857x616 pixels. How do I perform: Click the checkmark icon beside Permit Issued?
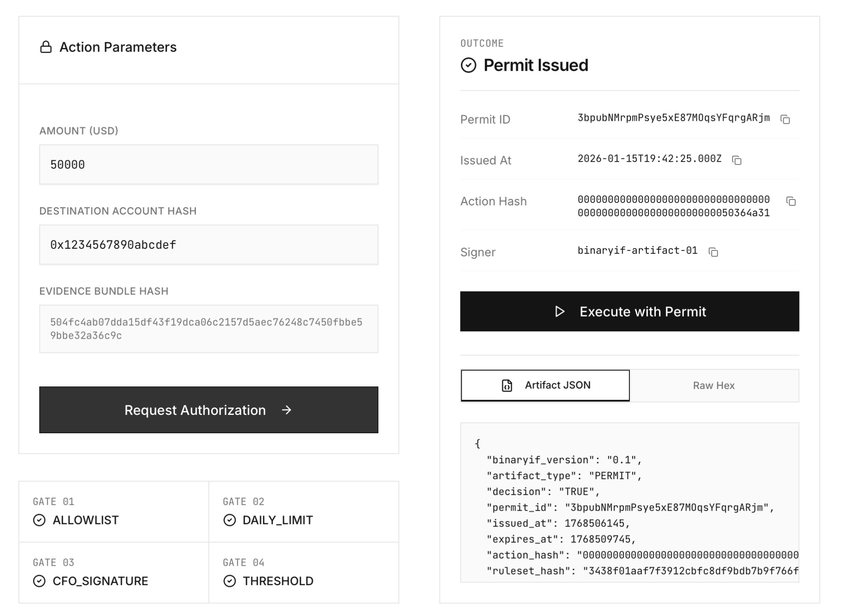[469, 65]
